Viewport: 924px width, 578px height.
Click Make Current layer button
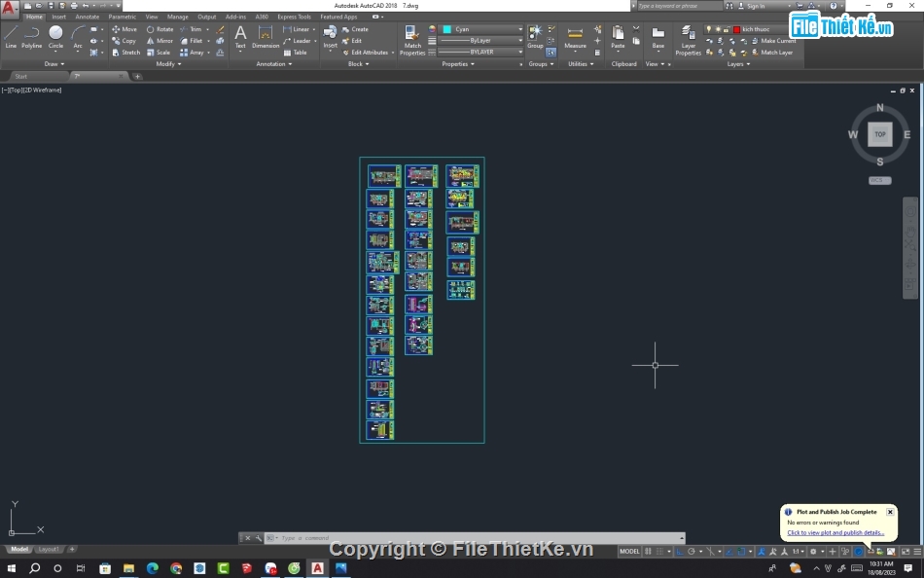coord(774,41)
